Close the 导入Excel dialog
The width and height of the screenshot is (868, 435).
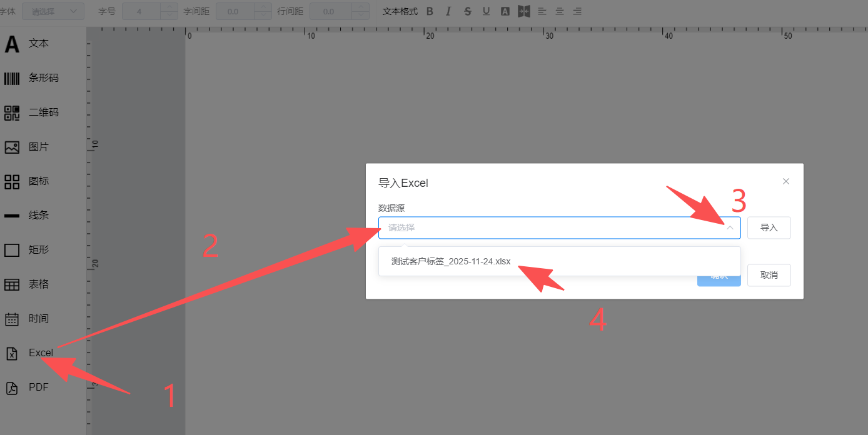tap(786, 181)
